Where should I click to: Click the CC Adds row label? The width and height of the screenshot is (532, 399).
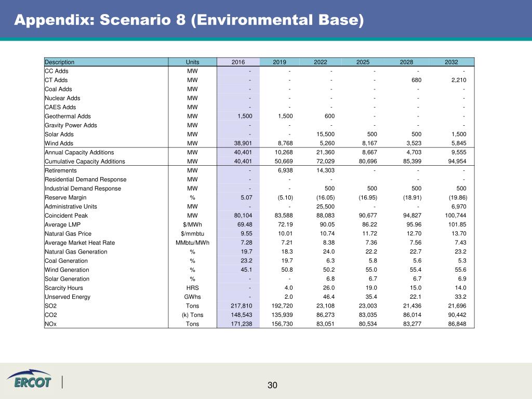(57, 71)
